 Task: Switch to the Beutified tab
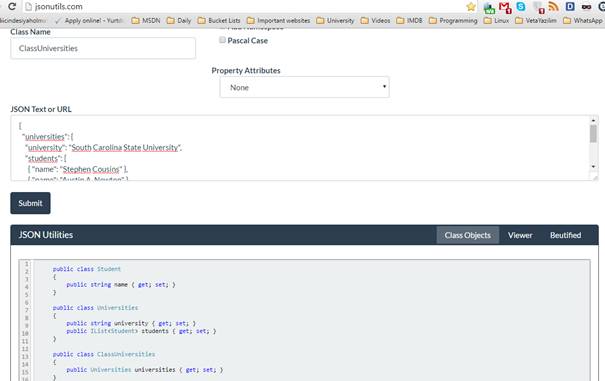565,235
